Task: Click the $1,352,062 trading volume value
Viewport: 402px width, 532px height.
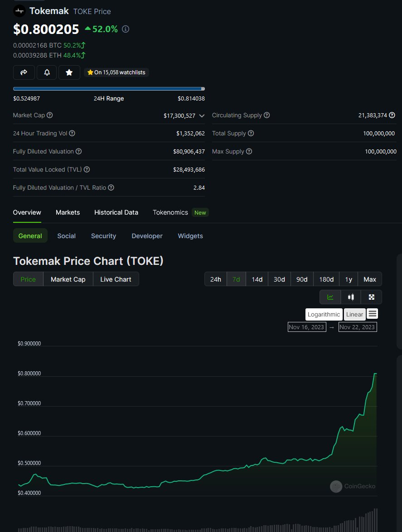Action: coord(190,134)
